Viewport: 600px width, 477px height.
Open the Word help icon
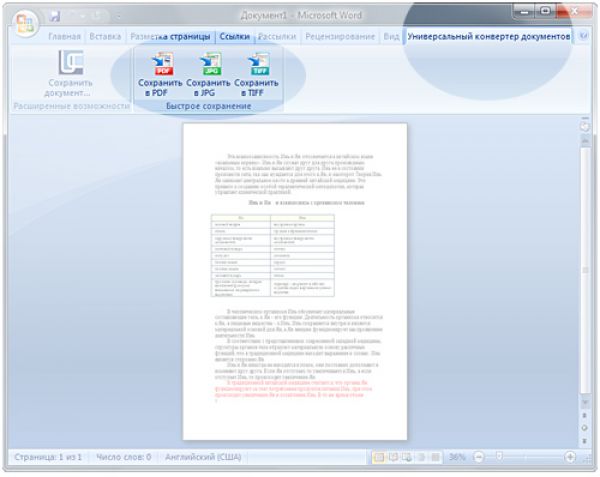click(x=583, y=36)
